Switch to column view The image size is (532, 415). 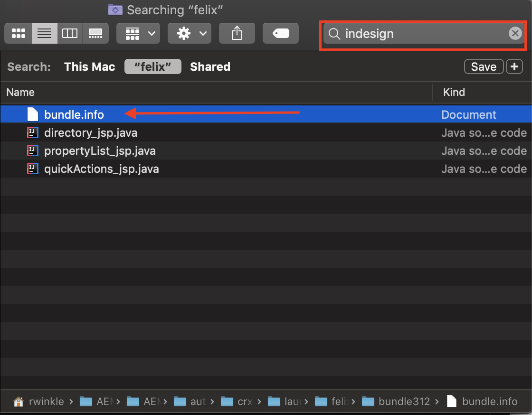[x=70, y=33]
